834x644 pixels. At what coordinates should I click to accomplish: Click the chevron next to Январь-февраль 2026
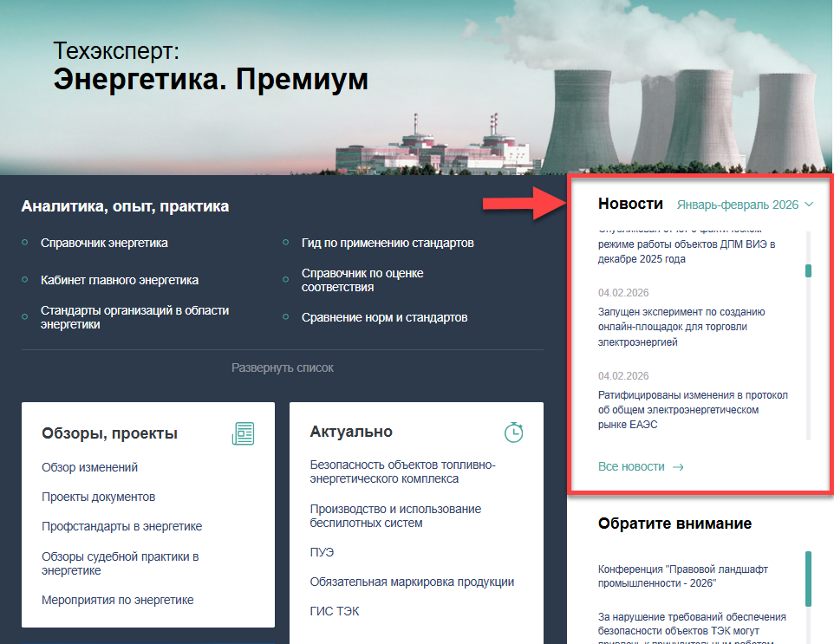[809, 205]
